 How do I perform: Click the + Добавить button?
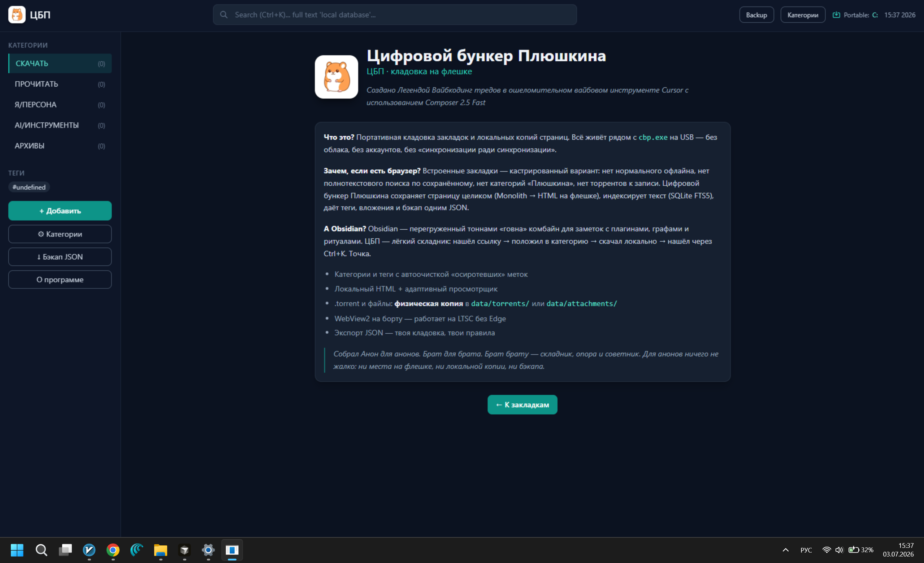pyautogui.click(x=60, y=211)
